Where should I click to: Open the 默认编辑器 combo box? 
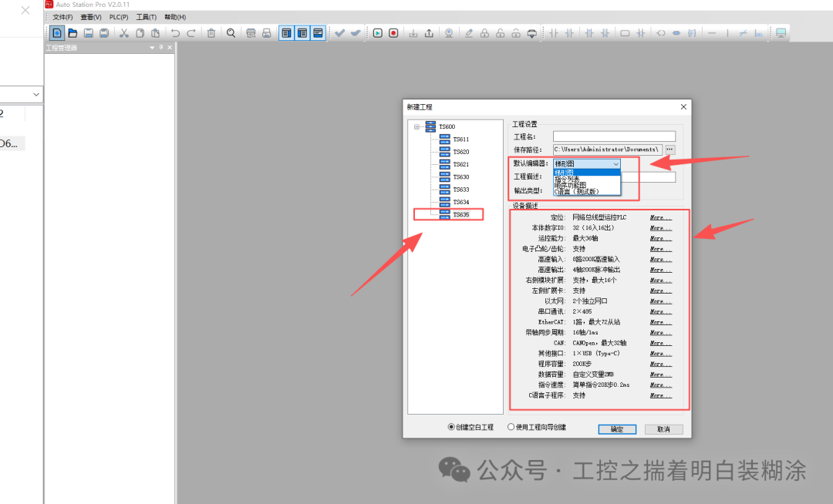[586, 164]
